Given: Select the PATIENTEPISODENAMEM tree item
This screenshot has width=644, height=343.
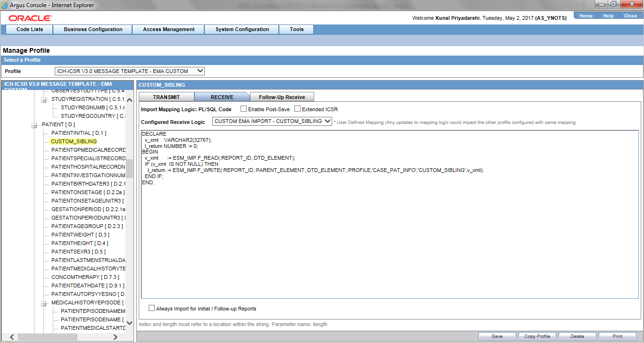Looking at the screenshot, I should point(93,311).
